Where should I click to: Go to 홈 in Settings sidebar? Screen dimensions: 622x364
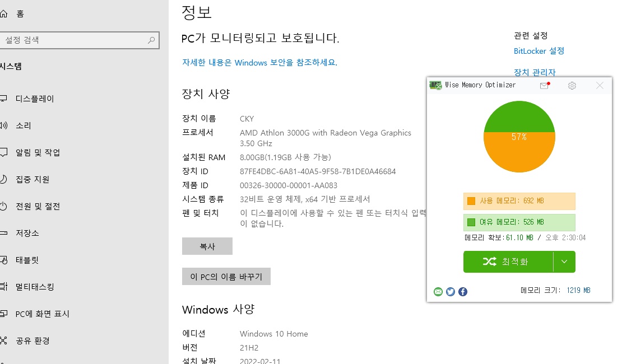[x=20, y=14]
